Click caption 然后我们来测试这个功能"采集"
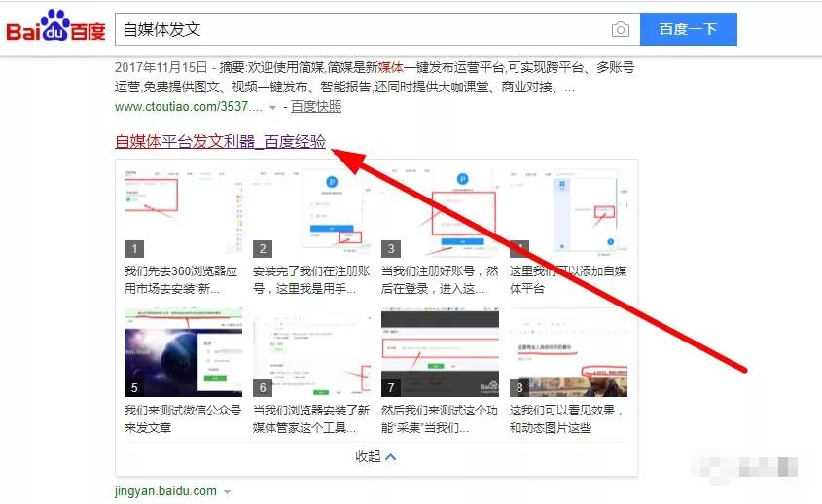This screenshot has width=822, height=504. [440, 418]
